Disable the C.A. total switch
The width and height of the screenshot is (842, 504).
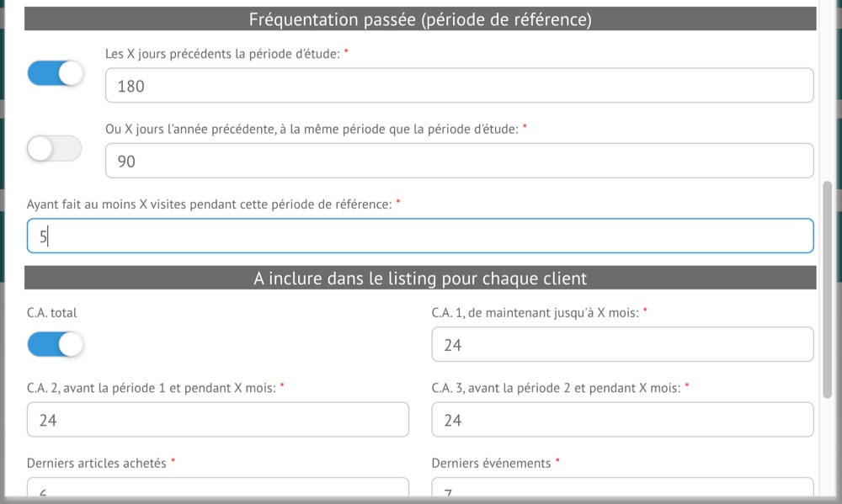click(56, 344)
